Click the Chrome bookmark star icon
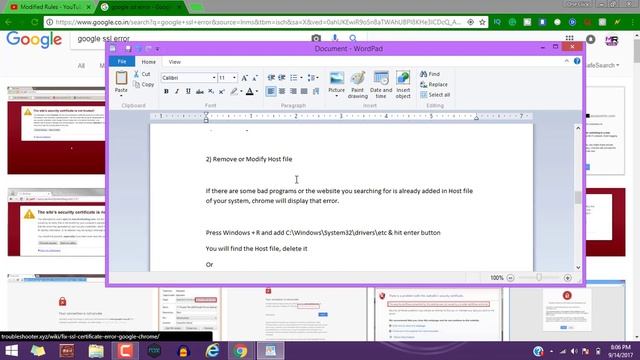The height and width of the screenshot is (360, 640). (x=482, y=22)
